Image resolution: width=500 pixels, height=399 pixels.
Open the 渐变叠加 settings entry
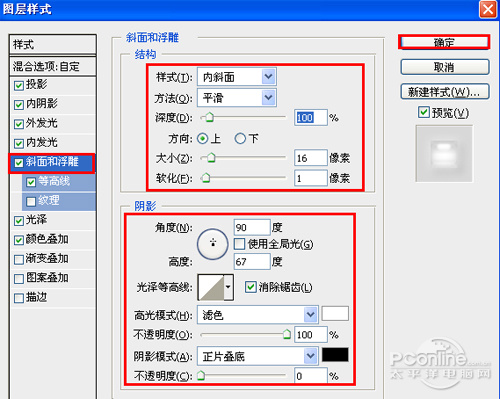click(47, 258)
